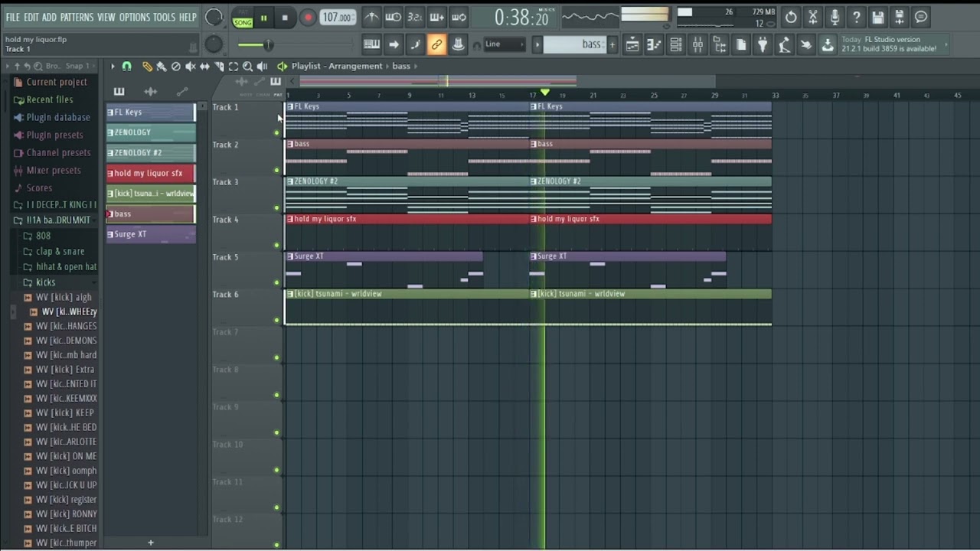The width and height of the screenshot is (980, 551).
Task: Select the Zoom magnifier tool in playlist toolbar
Action: coord(247,67)
